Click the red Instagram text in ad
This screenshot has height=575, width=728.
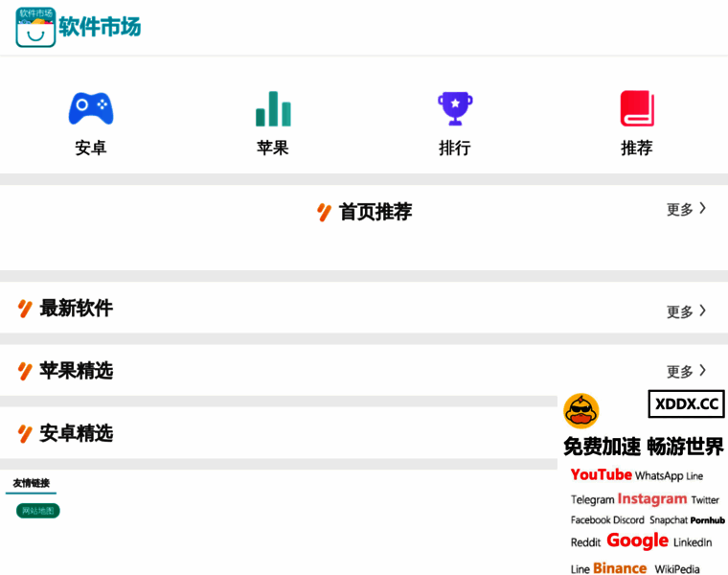point(652,499)
